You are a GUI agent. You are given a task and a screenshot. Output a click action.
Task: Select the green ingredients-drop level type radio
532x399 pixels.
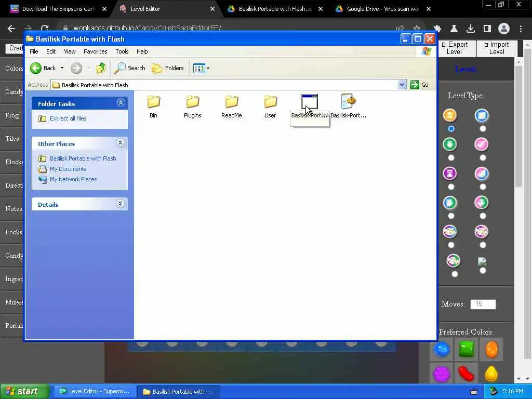click(x=451, y=158)
